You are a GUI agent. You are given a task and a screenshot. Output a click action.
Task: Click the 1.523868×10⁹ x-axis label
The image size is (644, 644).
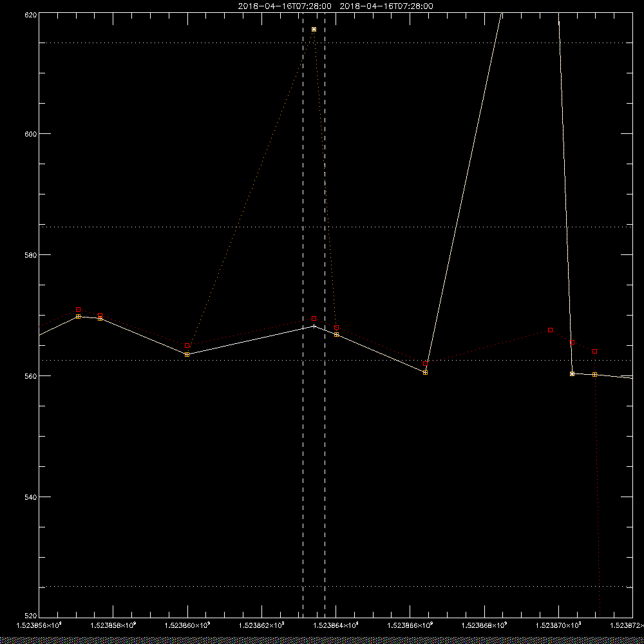(485, 625)
